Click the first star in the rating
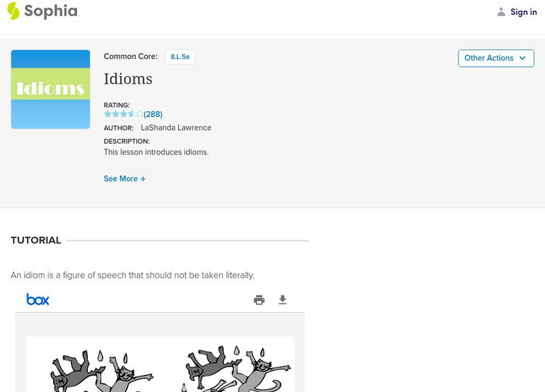The width and height of the screenshot is (545, 392). click(x=108, y=114)
